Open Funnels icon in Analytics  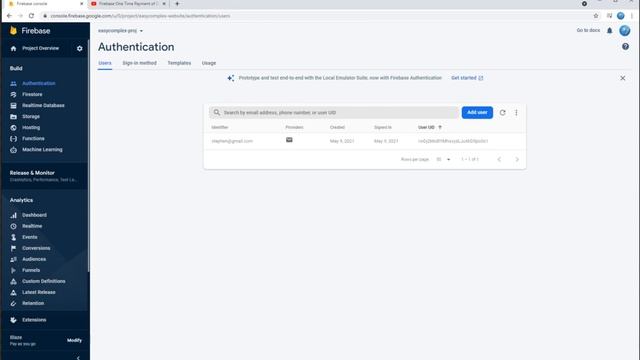tap(13, 270)
